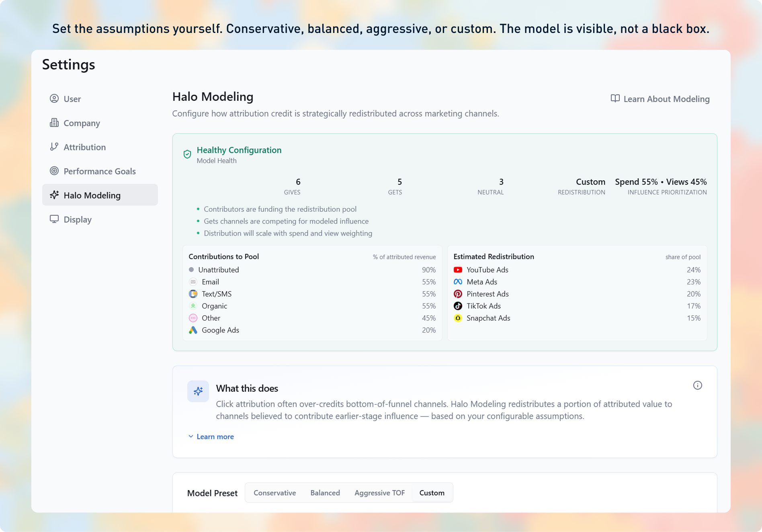Open Performance Goals settings
The image size is (762, 532).
coord(100,171)
